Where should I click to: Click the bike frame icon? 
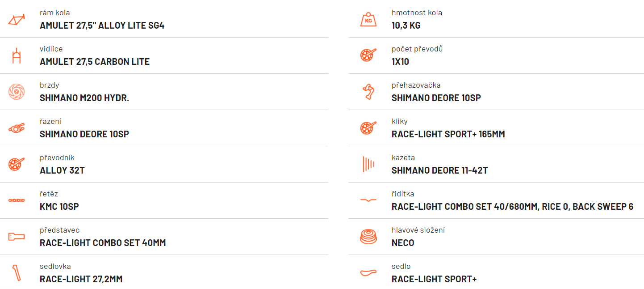(x=17, y=19)
